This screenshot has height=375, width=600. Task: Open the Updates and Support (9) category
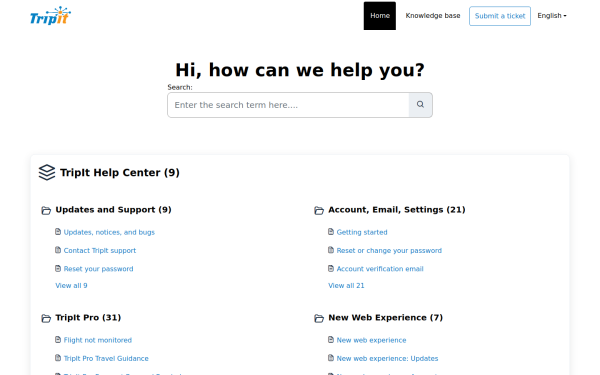pos(113,210)
